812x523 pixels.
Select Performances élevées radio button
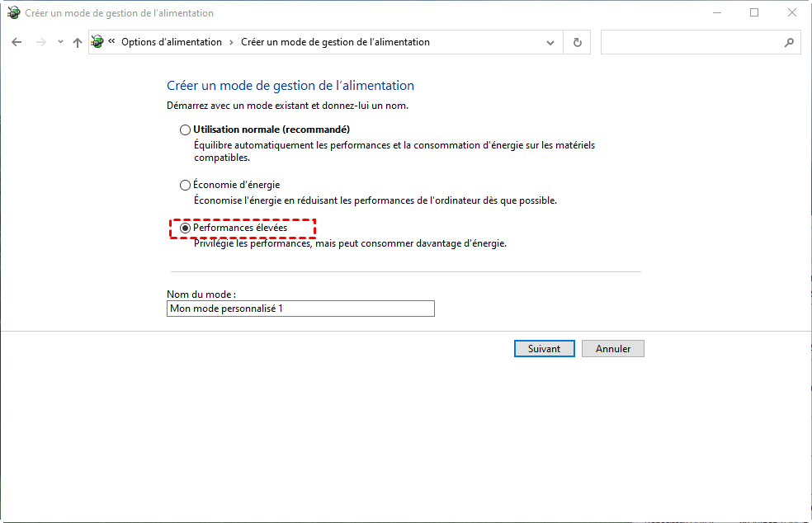(185, 228)
